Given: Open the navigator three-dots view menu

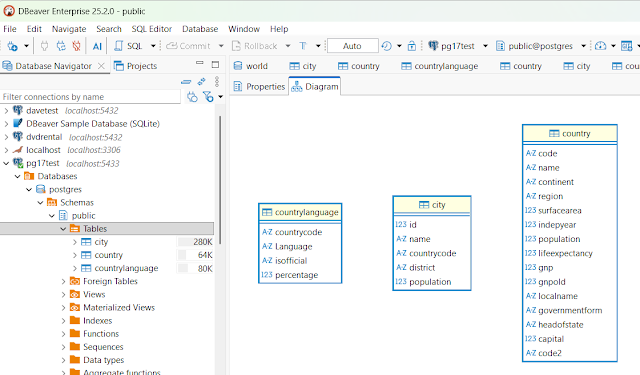Looking at the screenshot, I should [217, 82].
